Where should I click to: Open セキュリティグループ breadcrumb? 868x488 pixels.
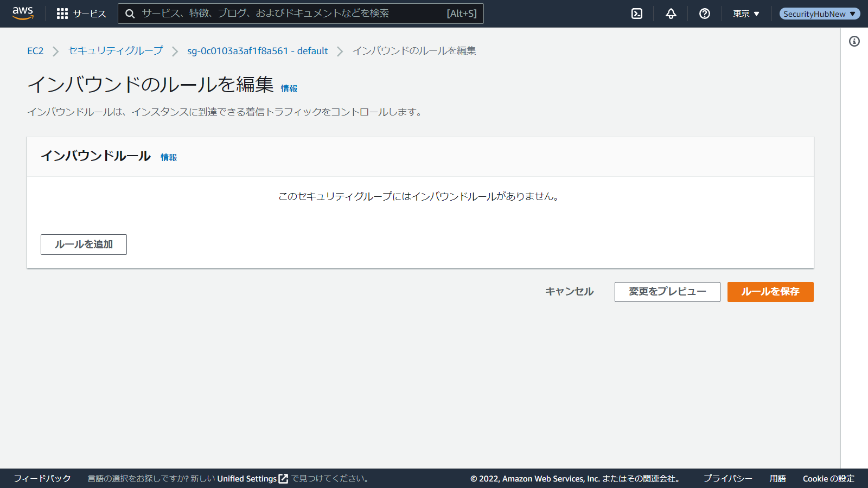pos(115,51)
